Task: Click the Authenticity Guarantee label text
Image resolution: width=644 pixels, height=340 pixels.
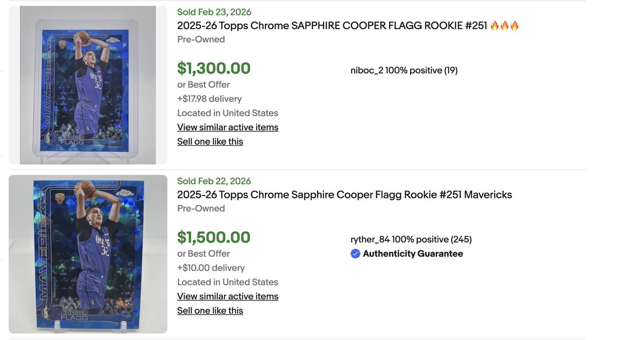Action: pos(413,254)
